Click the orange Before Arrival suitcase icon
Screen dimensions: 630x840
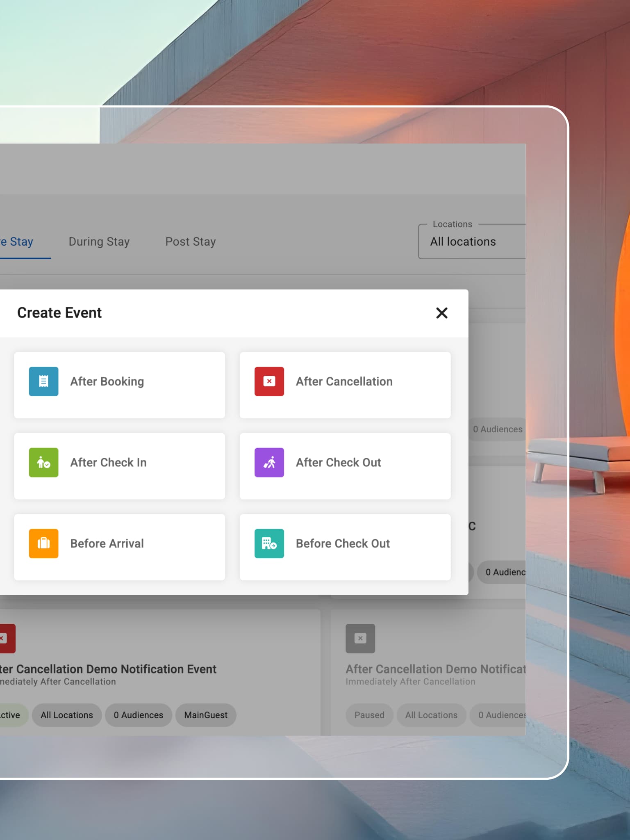coord(43,543)
